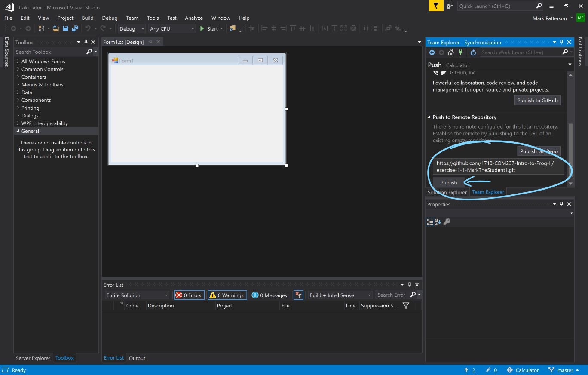Open Manage Connections plug icon
588x375 pixels.
coord(460,52)
